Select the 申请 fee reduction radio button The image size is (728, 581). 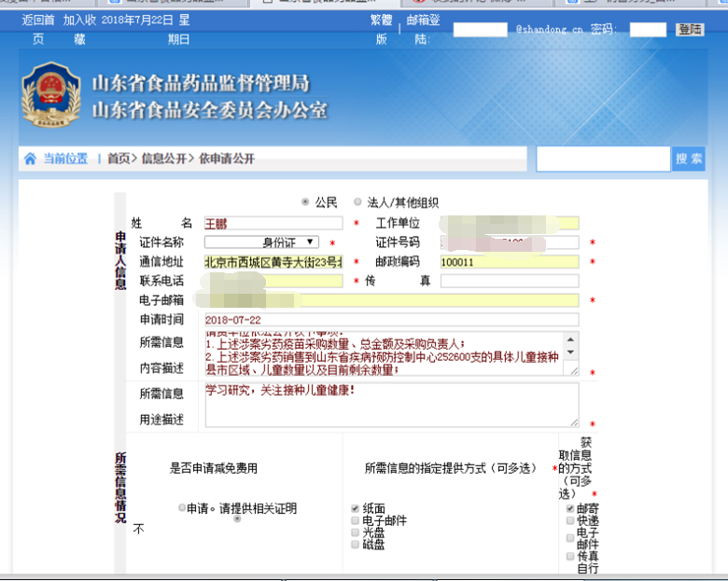[181, 508]
